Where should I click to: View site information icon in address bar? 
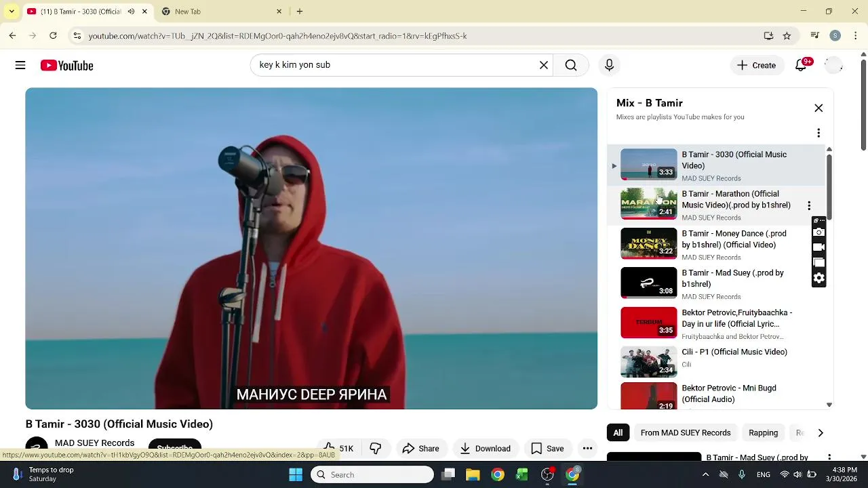77,36
